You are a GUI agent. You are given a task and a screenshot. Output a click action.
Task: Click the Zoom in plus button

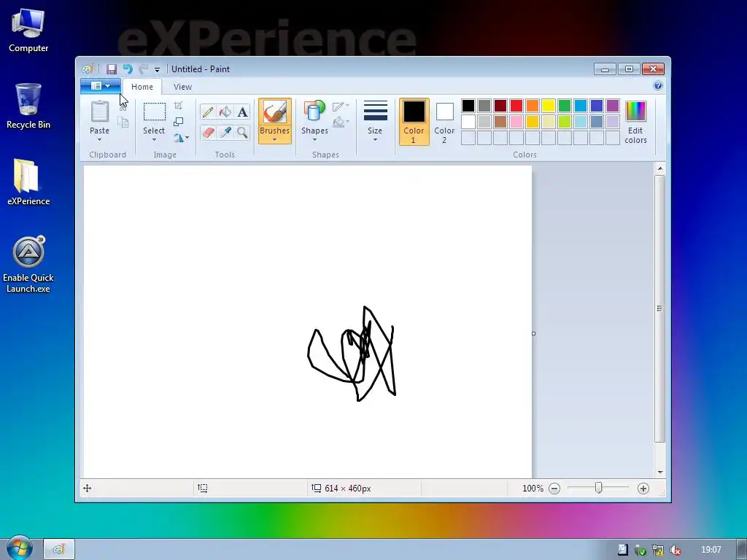[x=643, y=489]
